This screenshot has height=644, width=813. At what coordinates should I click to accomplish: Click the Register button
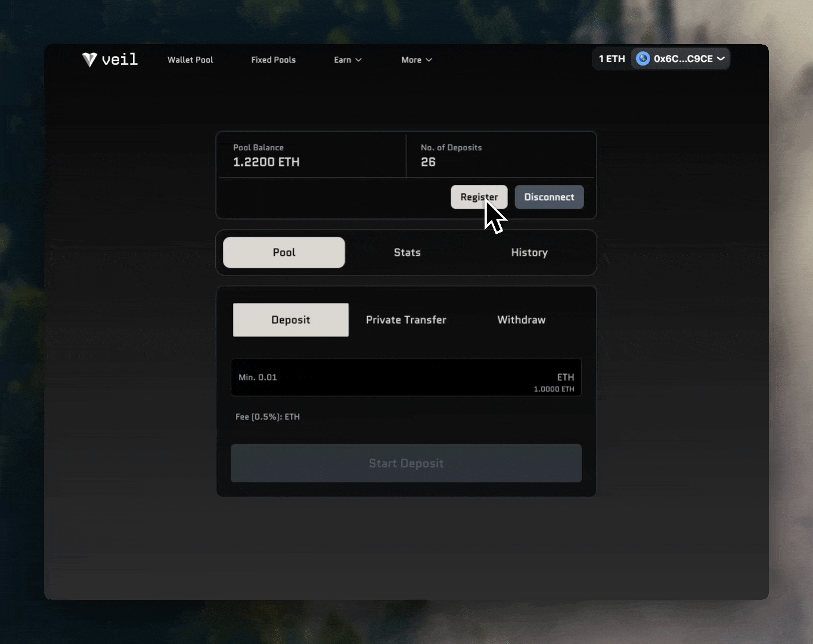(479, 197)
